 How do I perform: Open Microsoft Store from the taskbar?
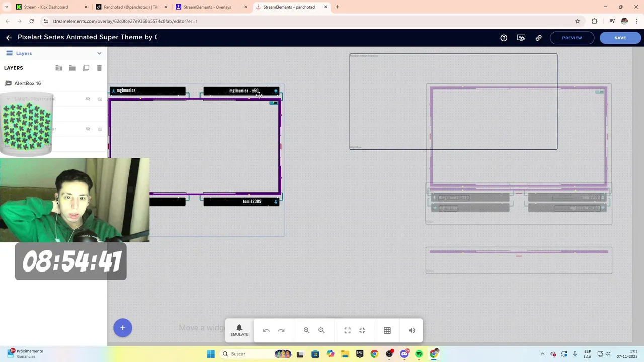tap(315, 354)
